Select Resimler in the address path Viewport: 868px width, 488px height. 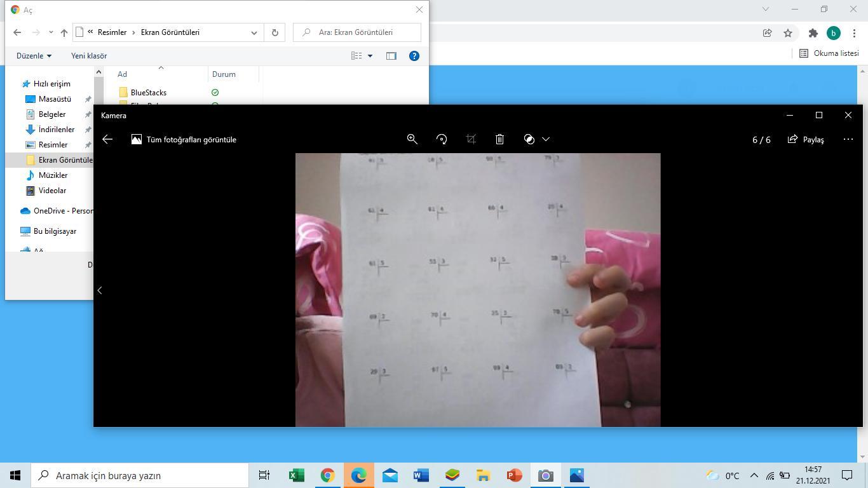coord(112,32)
